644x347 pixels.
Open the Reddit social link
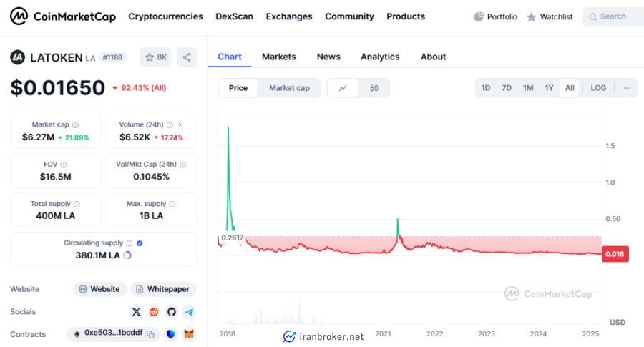154,312
